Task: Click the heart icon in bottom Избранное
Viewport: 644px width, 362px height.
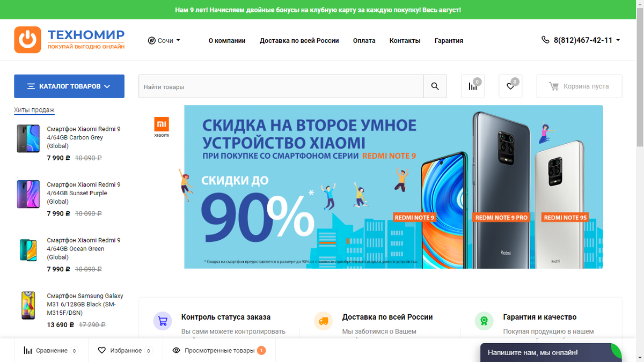Action: click(x=102, y=351)
